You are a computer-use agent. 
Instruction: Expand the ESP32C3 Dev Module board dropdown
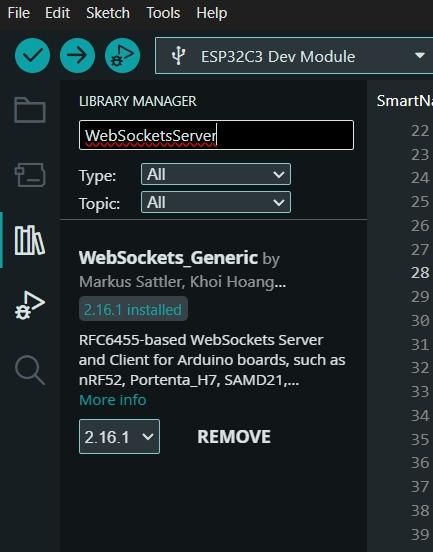[x=294, y=56]
